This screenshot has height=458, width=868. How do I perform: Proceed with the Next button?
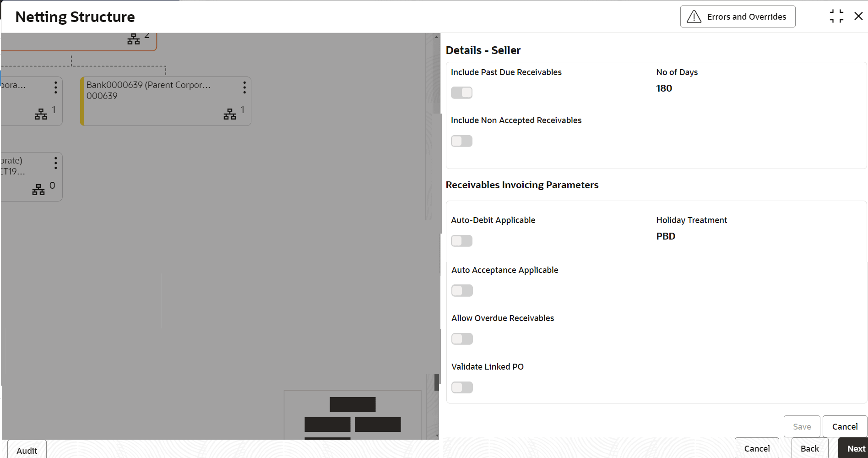click(854, 448)
